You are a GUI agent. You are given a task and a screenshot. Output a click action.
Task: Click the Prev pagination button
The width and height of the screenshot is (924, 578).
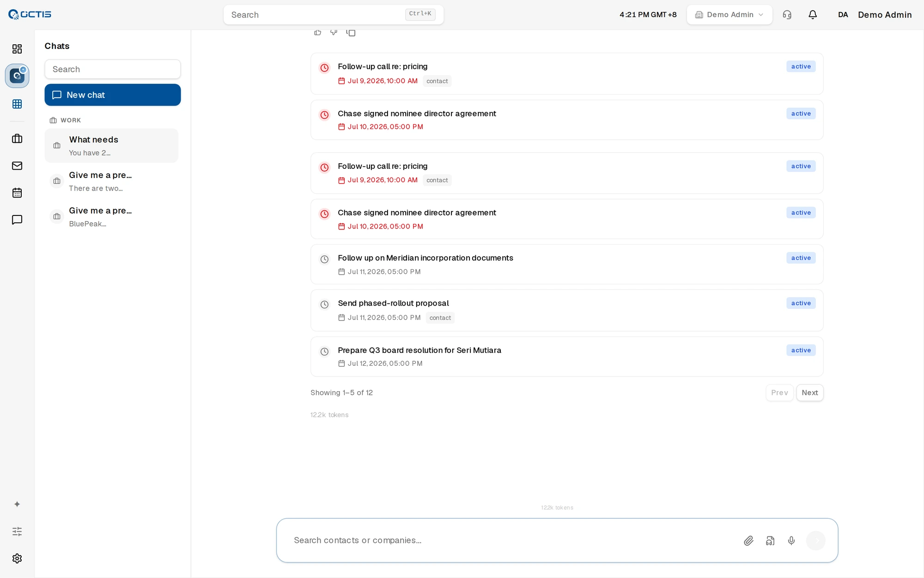coord(779,393)
